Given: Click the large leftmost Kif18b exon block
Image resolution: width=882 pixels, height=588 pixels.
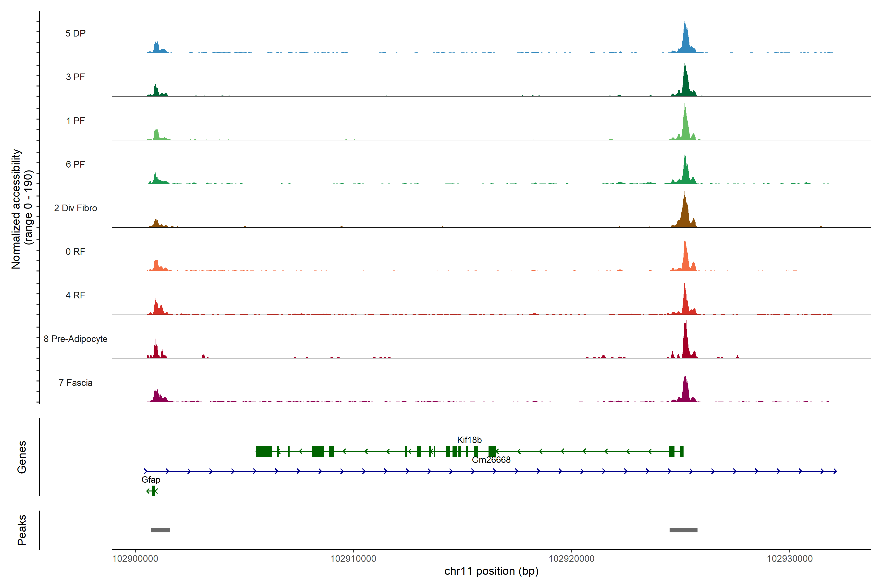Looking at the screenshot, I should 264,451.
